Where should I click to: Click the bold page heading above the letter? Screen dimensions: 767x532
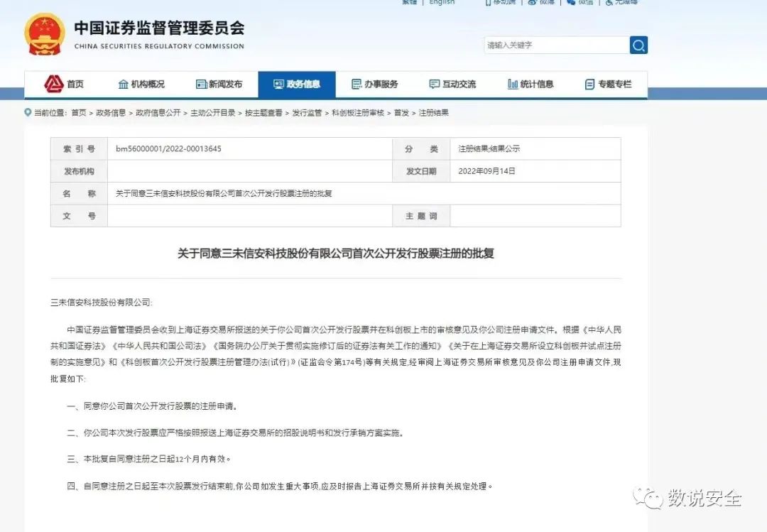point(335,254)
